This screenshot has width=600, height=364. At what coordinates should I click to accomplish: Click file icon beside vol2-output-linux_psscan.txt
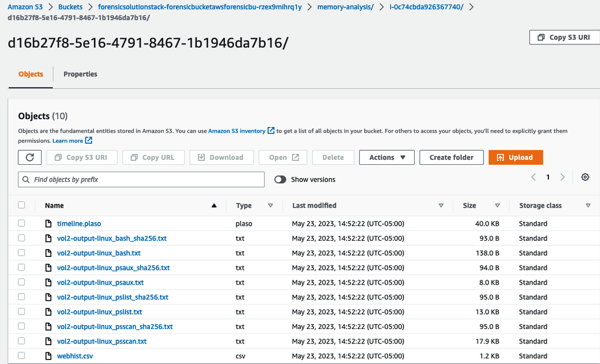pos(48,341)
